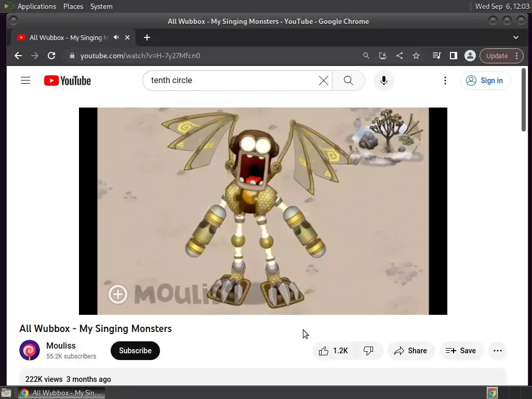
Task: Click the Applications menu logo icon
Action: pyautogui.click(x=8, y=6)
